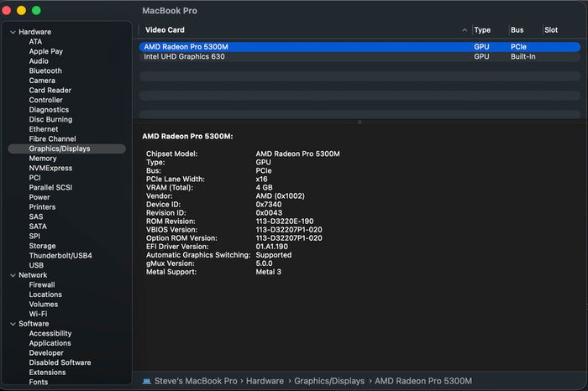Screen dimensions: 588x391
Task: Open Thunderbolt/USB4 entry
Action: 60,256
